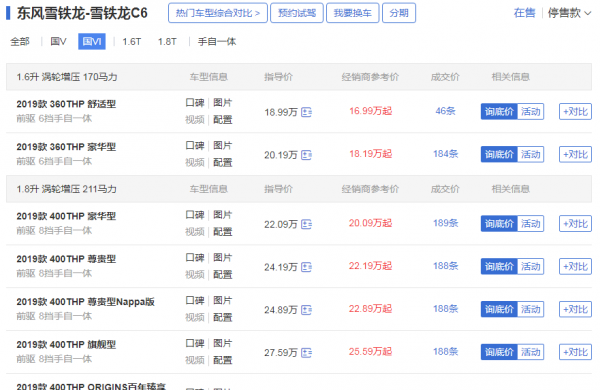
Task: Open dealer price 25.59万起
Action: click(370, 352)
